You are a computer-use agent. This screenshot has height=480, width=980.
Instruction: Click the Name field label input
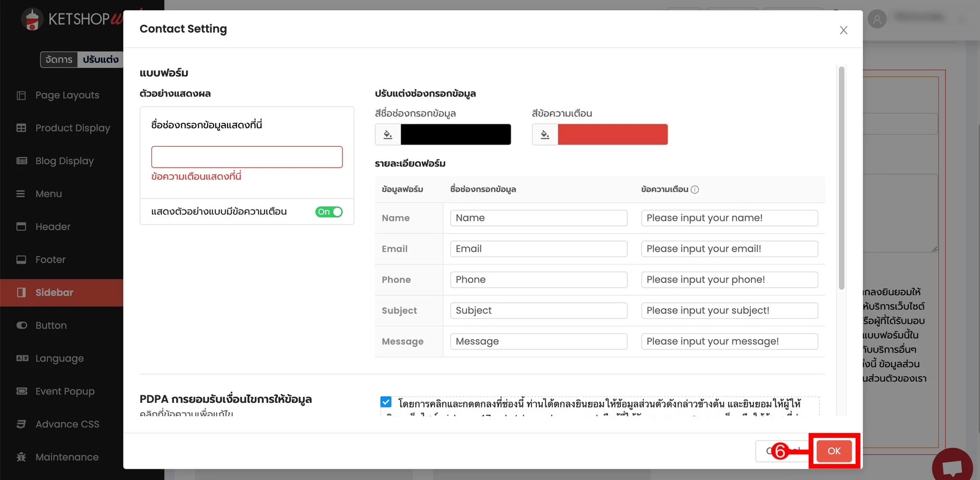[x=538, y=218]
